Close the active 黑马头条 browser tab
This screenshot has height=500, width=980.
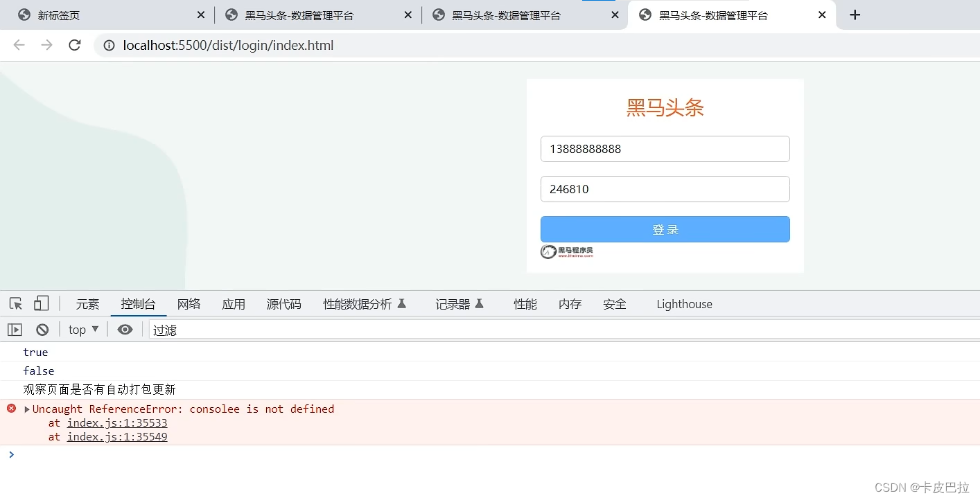point(822,15)
